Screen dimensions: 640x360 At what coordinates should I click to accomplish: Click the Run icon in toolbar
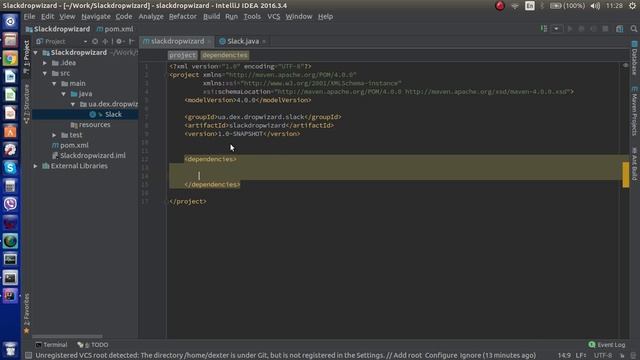coord(570,29)
